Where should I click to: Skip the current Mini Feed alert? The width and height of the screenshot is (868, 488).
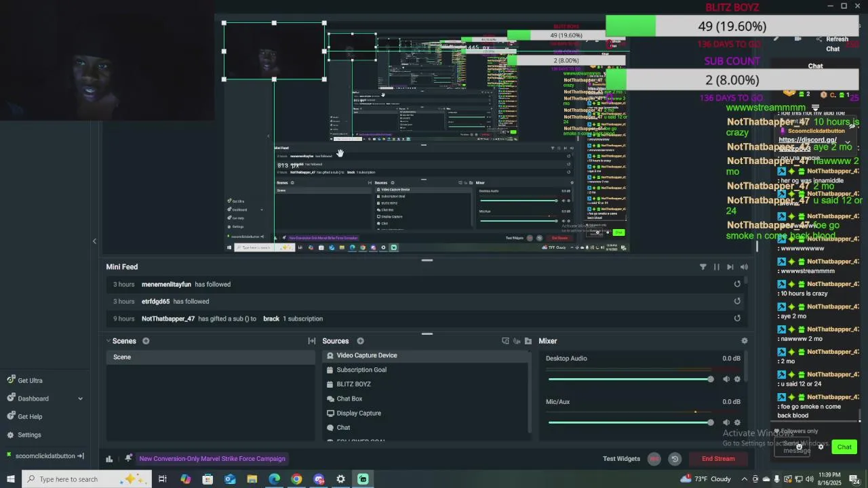tap(730, 267)
